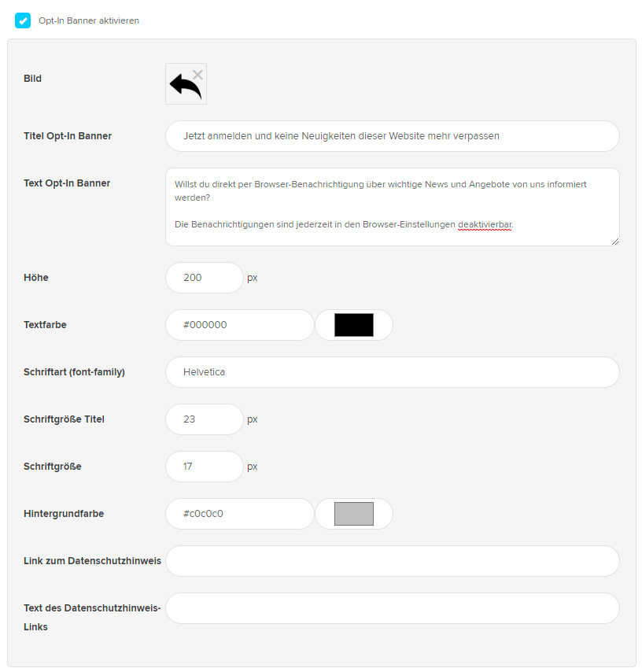Open the gray Hintergrundfarbe color swatch
This screenshot has width=642, height=672.
(x=354, y=513)
